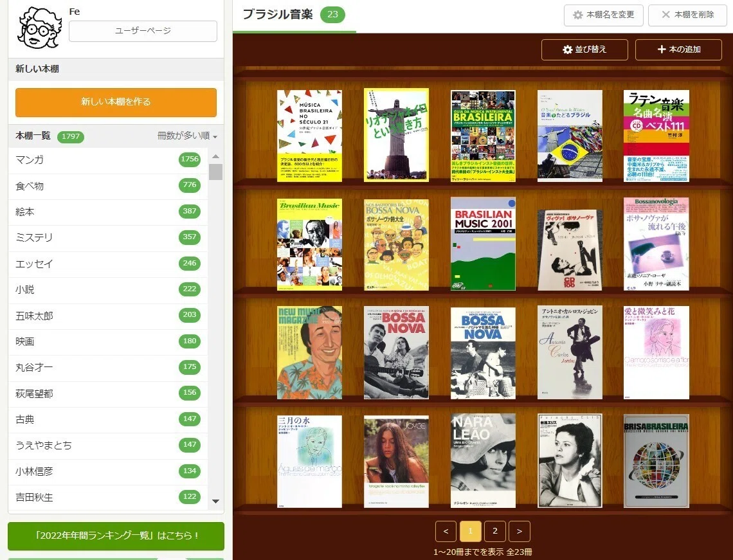The height and width of the screenshot is (560, 733).
Task: Open Brisa Brasileira book cover
Action: coord(656,462)
